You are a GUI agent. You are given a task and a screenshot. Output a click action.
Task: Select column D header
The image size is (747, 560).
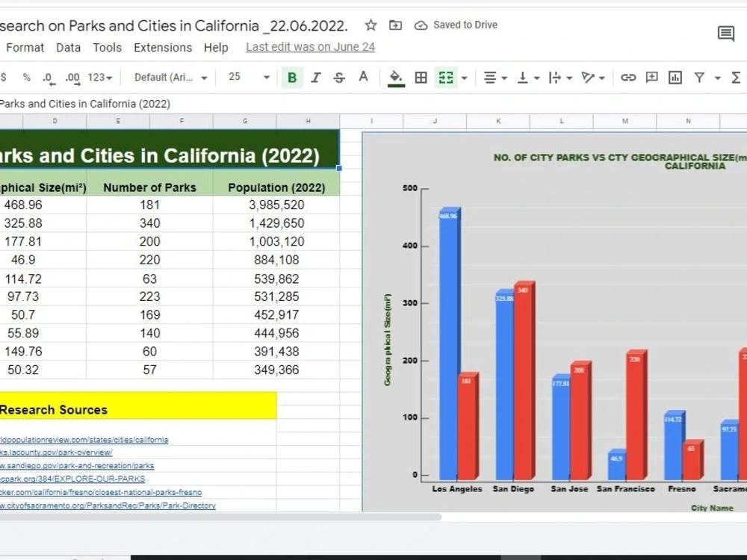(55, 121)
